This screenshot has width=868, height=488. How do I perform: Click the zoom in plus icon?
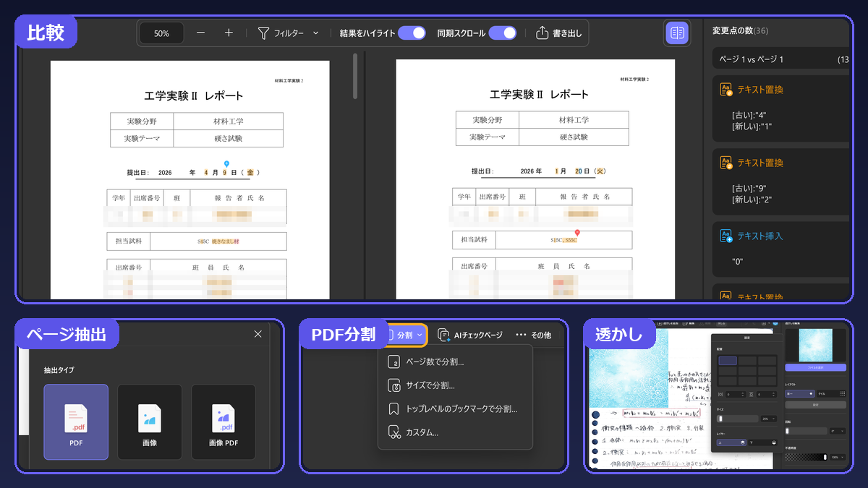coord(229,33)
